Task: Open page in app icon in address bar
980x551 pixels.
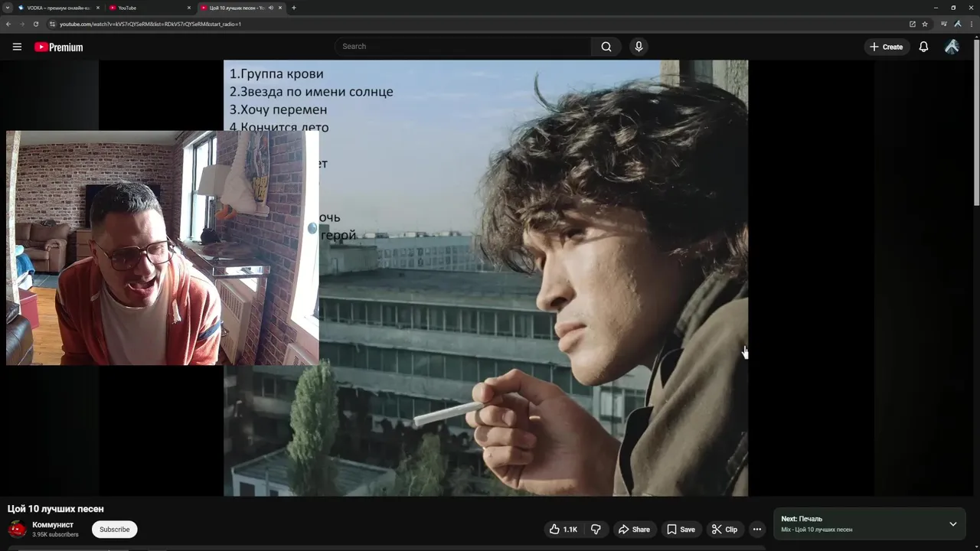Action: tap(913, 24)
